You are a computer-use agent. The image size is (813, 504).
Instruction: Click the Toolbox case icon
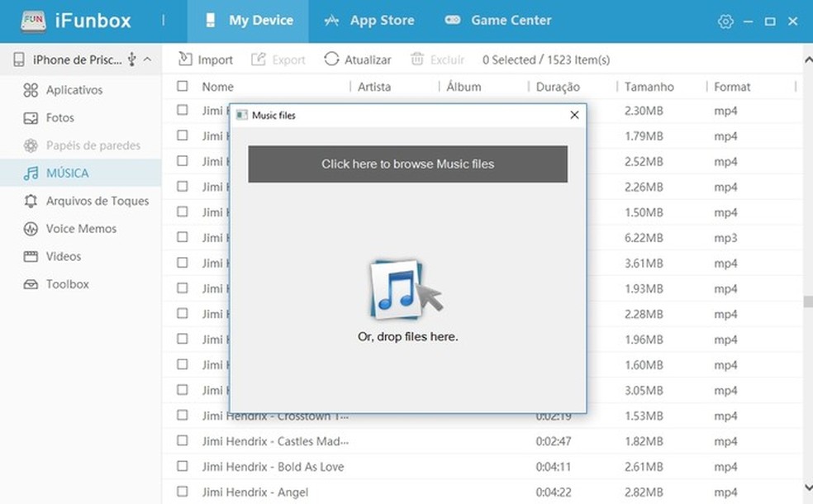tap(31, 285)
